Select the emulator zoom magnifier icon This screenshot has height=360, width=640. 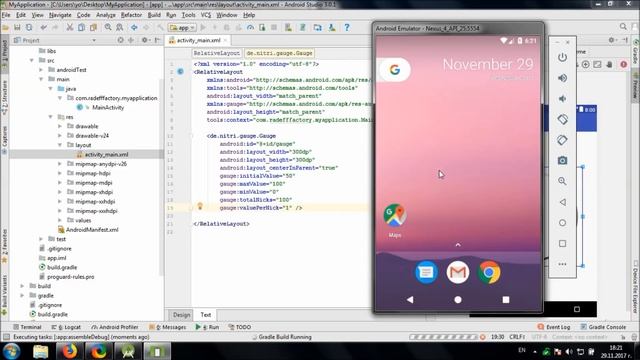[x=562, y=181]
